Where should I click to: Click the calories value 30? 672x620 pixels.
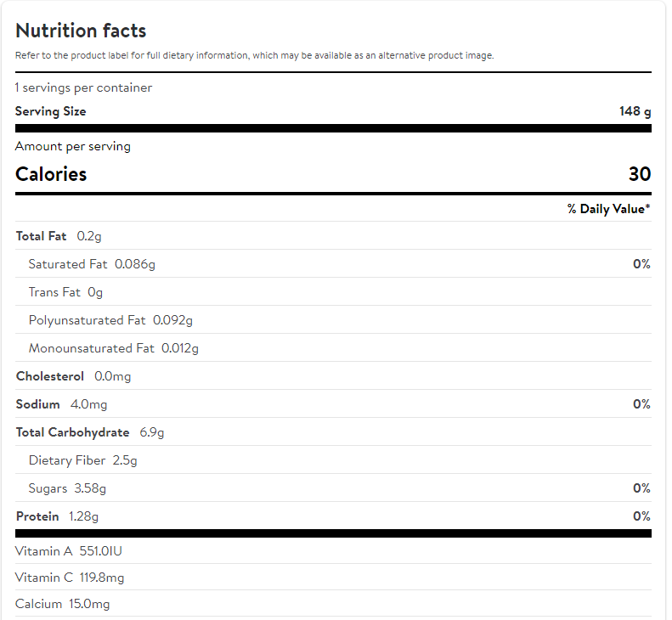point(639,174)
